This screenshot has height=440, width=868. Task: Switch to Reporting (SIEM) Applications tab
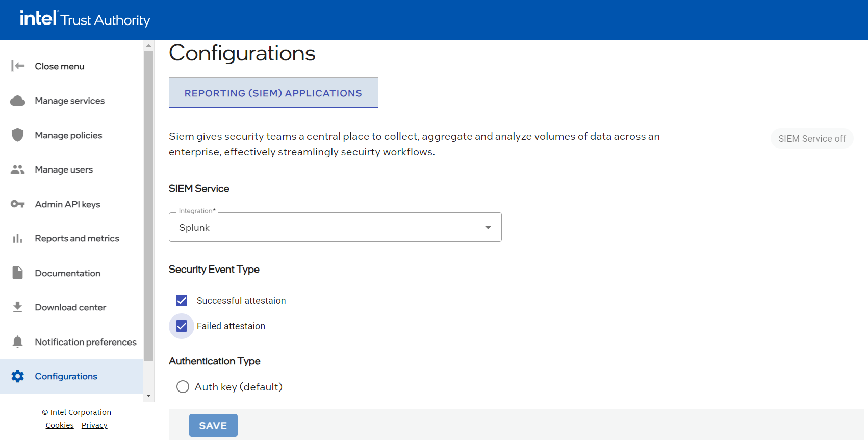(273, 93)
